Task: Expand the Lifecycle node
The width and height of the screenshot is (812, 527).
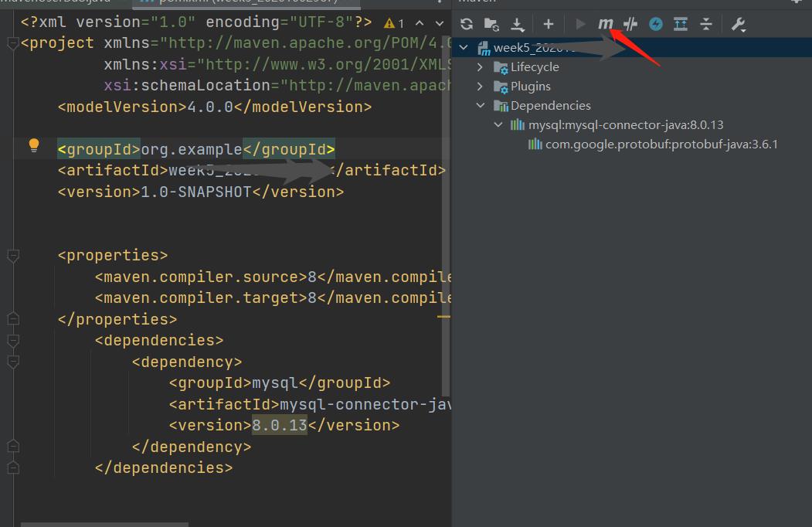Action: pos(480,67)
